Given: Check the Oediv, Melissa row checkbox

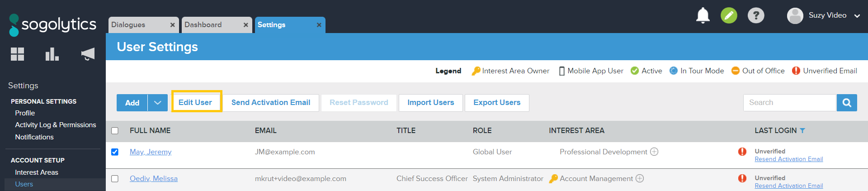Looking at the screenshot, I should [115, 179].
